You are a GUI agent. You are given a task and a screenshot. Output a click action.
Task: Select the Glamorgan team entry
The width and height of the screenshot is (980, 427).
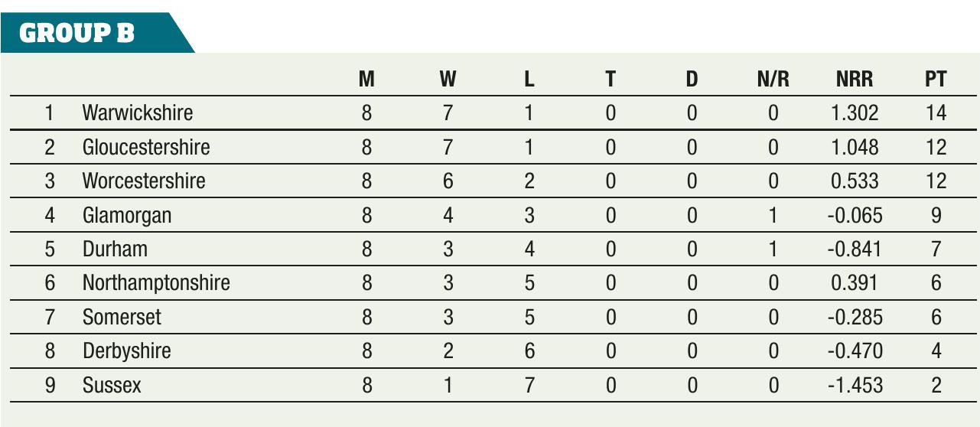[126, 215]
